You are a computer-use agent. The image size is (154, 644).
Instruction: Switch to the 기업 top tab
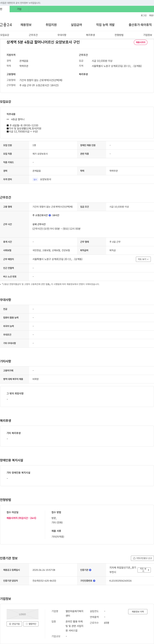[19, 9]
